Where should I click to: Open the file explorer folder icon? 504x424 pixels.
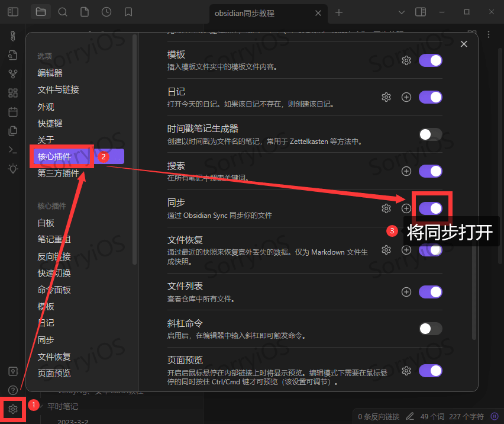(40, 11)
